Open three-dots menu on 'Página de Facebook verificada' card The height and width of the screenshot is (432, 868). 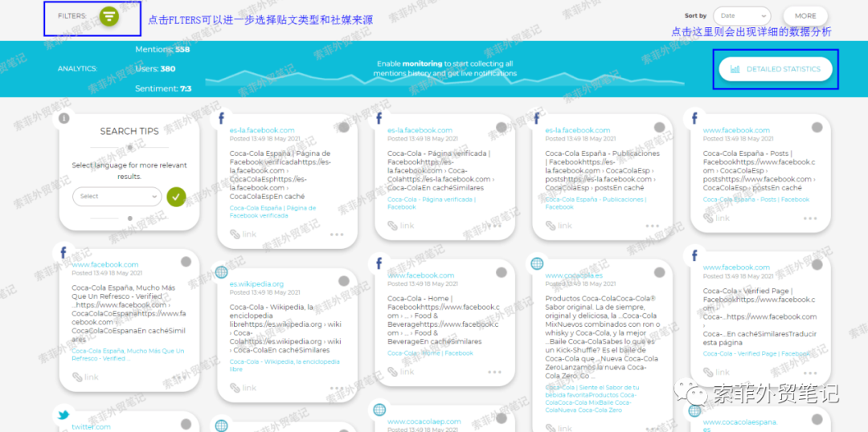pyautogui.click(x=337, y=234)
